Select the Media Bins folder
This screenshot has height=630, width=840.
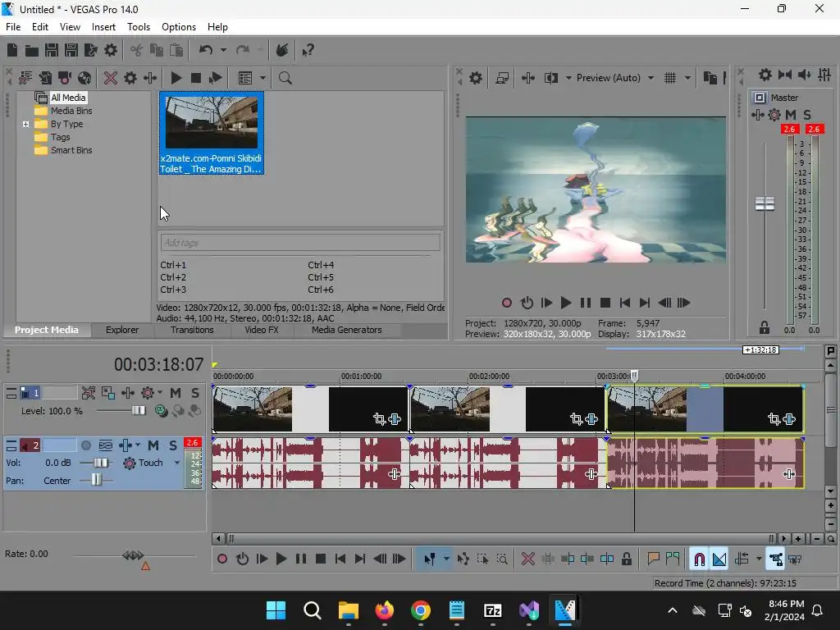coord(71,111)
